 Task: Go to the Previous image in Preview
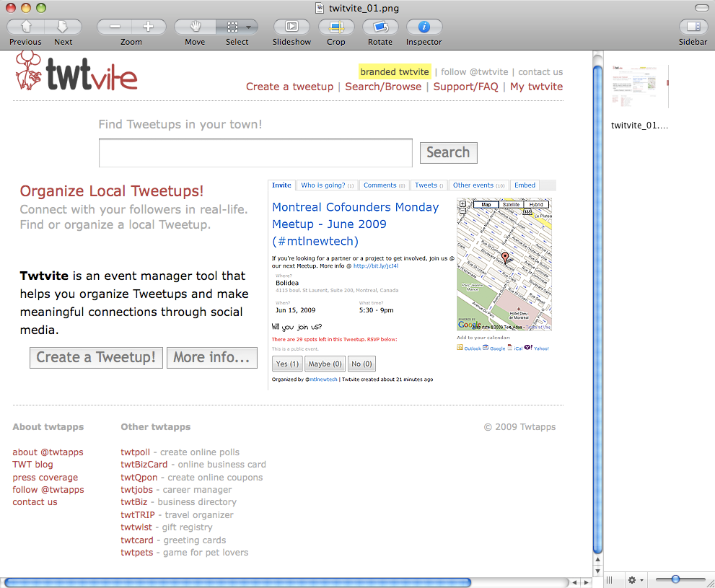pos(26,27)
